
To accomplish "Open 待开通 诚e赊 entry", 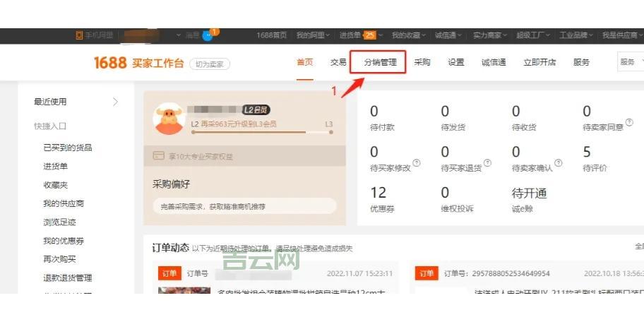I will [x=530, y=200].
